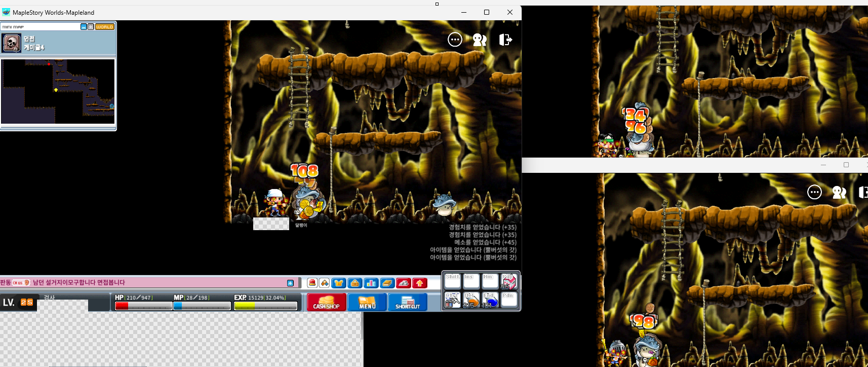Open the stats bar-chart icon
Screen dimensions: 868x367
[371, 283]
